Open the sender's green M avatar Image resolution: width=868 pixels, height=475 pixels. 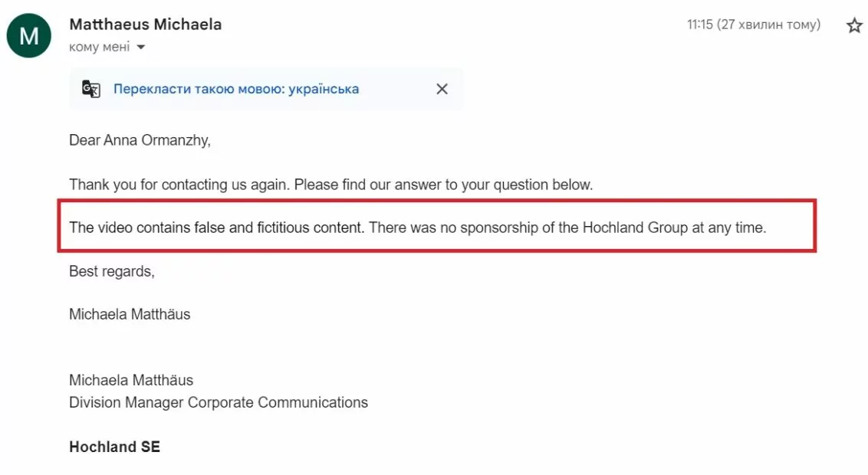tap(29, 35)
